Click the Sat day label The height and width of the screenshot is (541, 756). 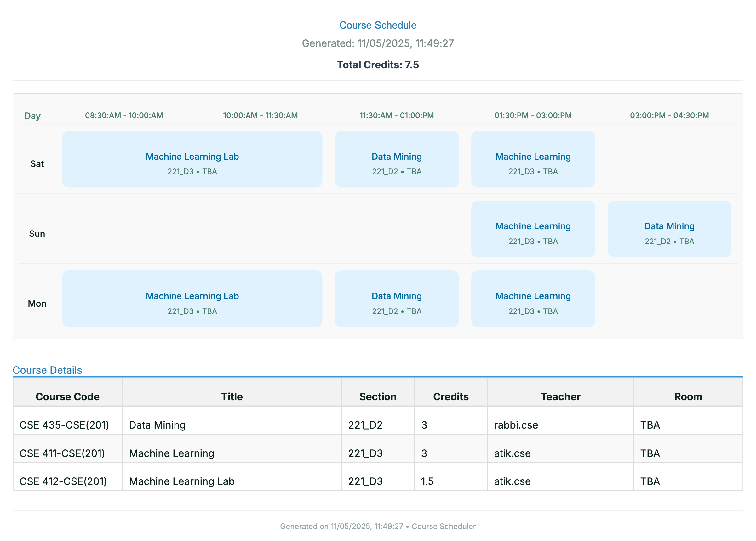point(37,163)
